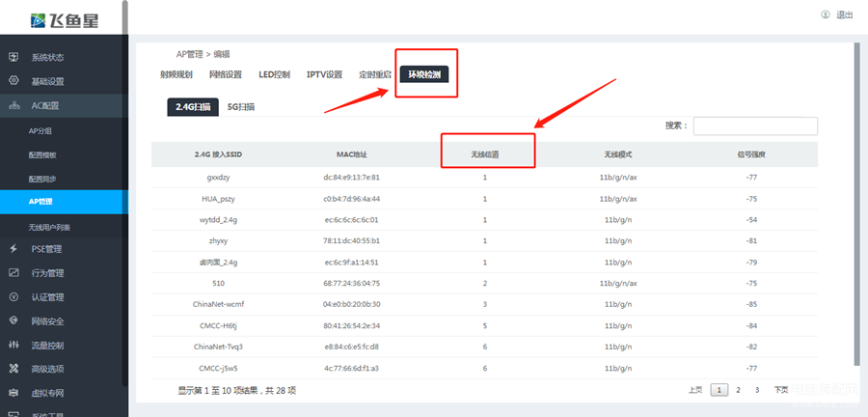Click the 行为管理 chart icon
The height and width of the screenshot is (417, 868).
point(14,273)
